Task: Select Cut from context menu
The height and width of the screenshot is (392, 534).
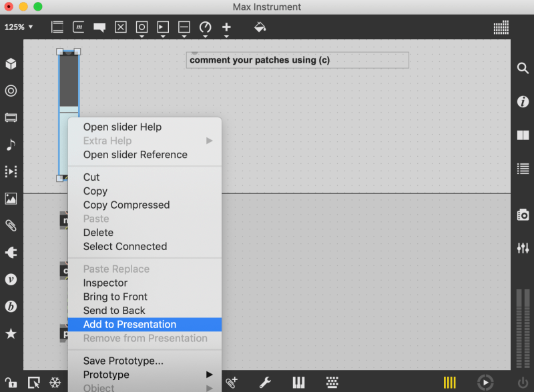Action: 145,177
